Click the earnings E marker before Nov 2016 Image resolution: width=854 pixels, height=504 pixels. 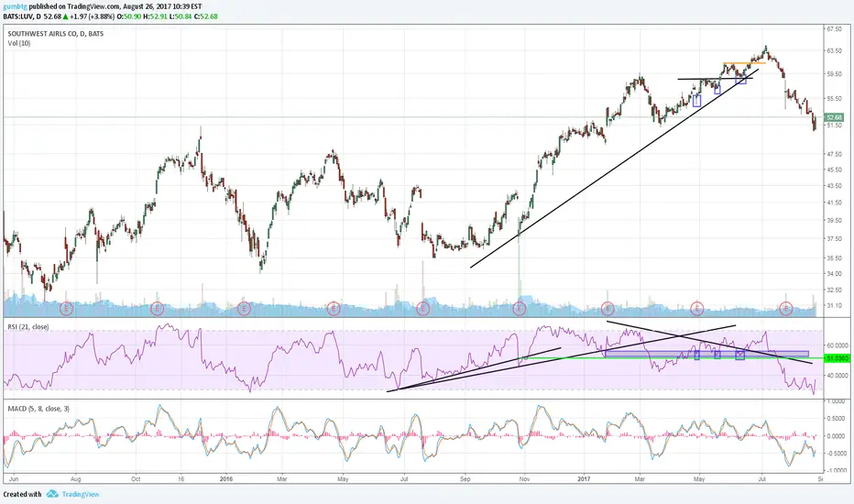tap(519, 309)
